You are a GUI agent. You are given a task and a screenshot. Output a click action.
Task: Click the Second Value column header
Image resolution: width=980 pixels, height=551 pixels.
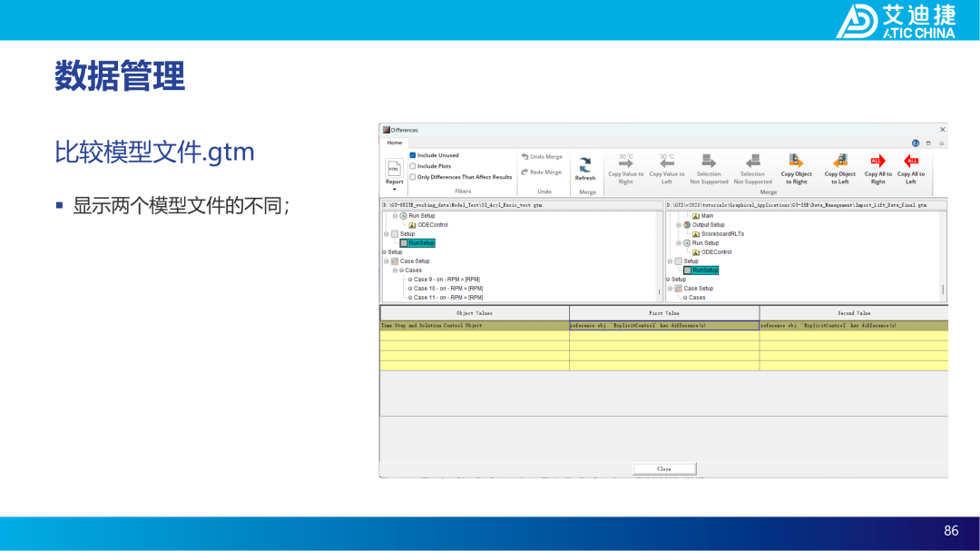(854, 312)
